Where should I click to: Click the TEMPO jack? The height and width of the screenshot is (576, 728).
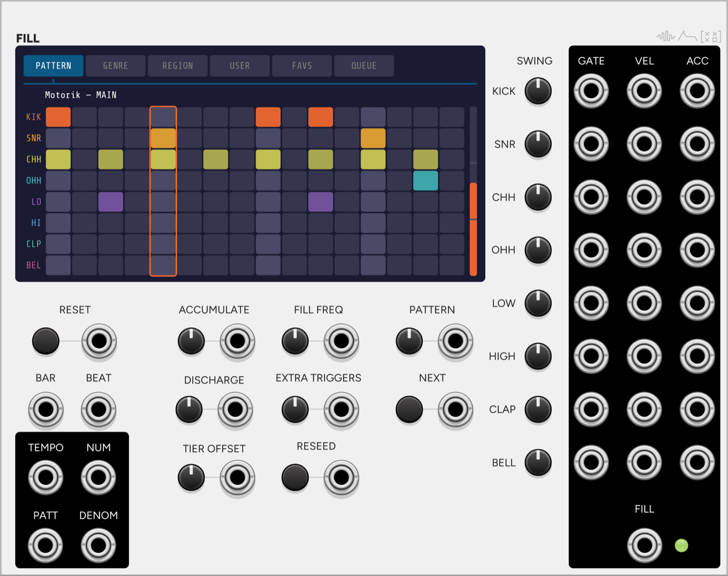pyautogui.click(x=46, y=477)
